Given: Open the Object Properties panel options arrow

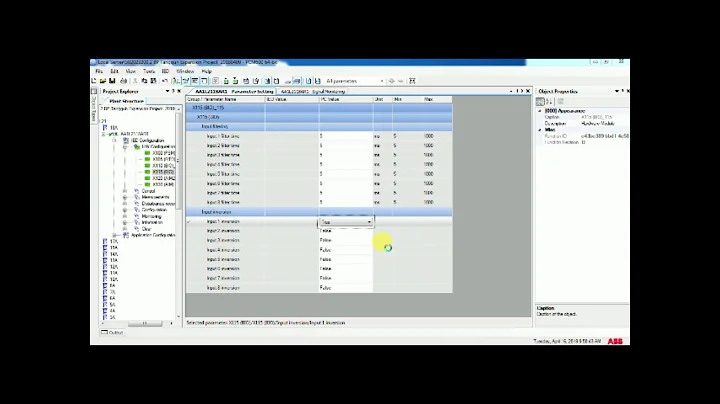Looking at the screenshot, I should coord(617,91).
